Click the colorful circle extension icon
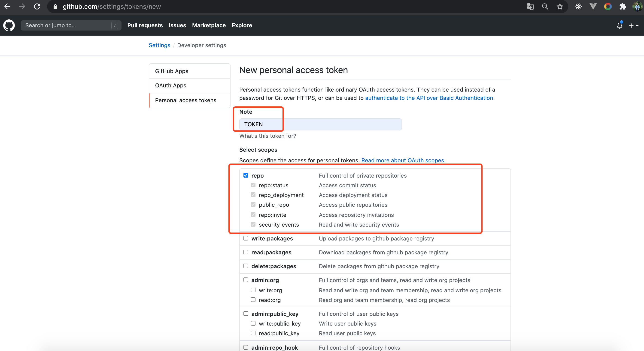 click(608, 6)
